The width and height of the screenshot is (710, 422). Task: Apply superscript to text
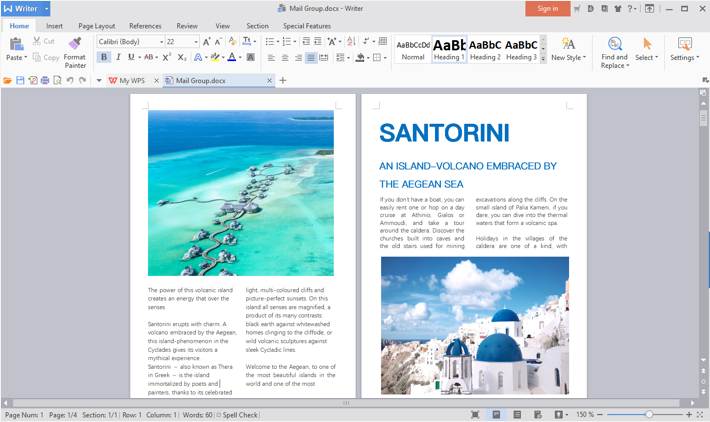[166, 58]
